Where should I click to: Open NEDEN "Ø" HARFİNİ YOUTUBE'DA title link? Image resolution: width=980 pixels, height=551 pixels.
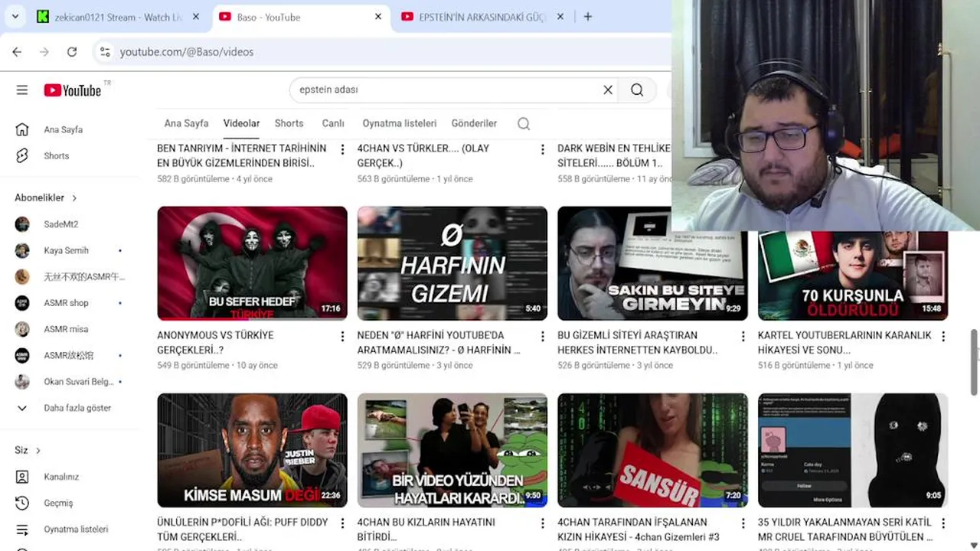click(439, 343)
